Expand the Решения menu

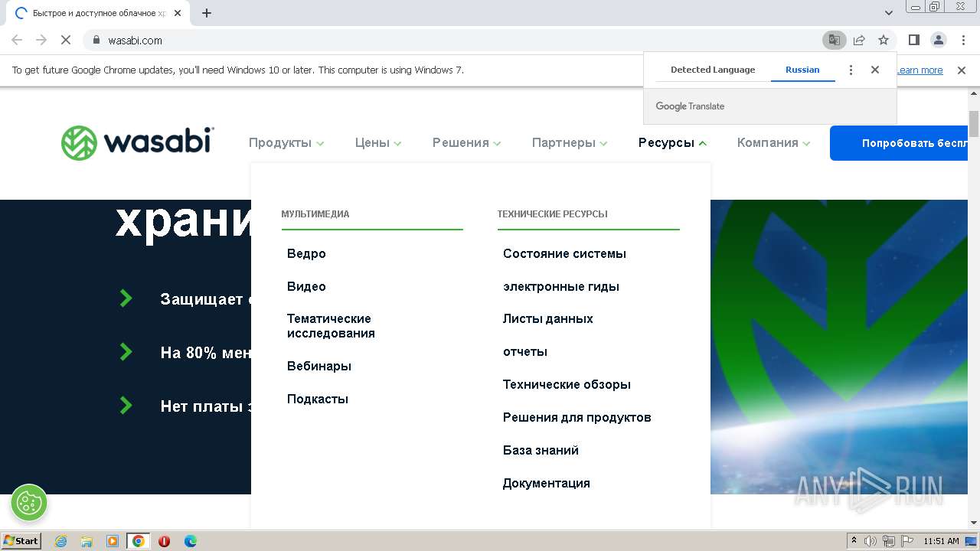tap(467, 143)
